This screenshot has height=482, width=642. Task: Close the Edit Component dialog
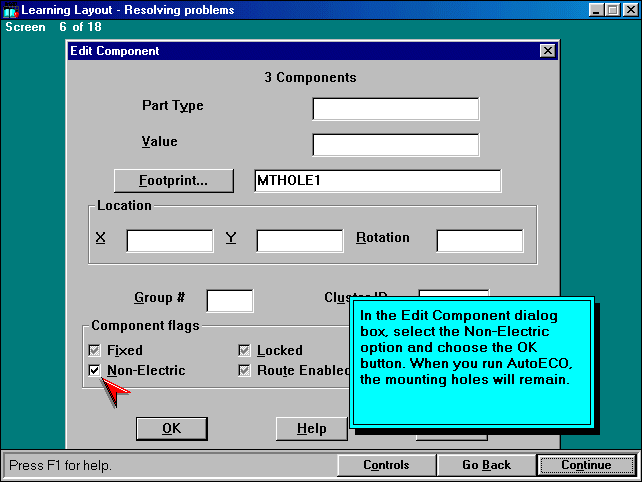[547, 51]
